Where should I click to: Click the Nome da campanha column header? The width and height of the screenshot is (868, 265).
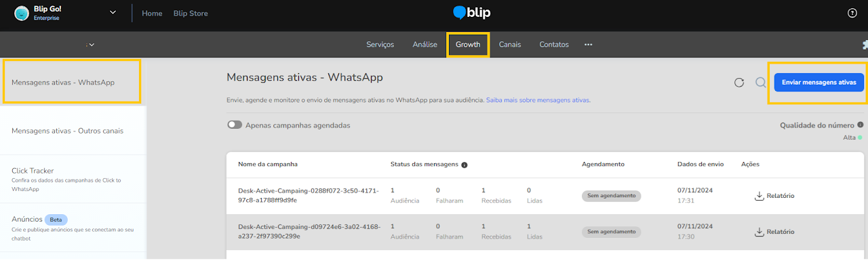coord(268,165)
